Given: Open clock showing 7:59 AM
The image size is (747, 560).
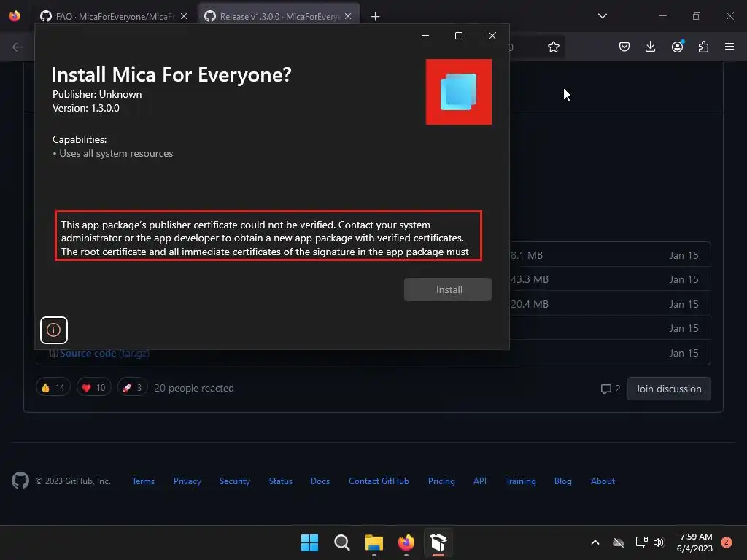Looking at the screenshot, I should [694, 542].
